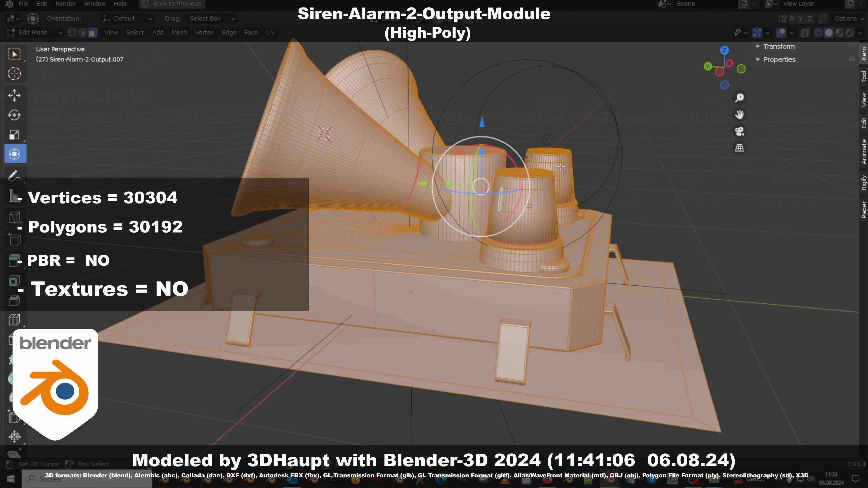Click the Back to Previous button
The height and width of the screenshot is (488, 868).
click(x=172, y=4)
